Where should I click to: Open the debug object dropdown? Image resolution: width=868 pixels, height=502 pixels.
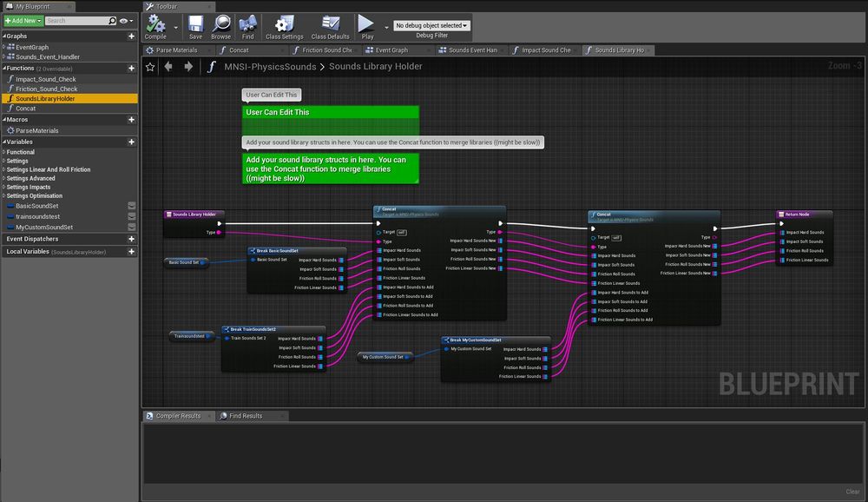pyautogui.click(x=431, y=26)
